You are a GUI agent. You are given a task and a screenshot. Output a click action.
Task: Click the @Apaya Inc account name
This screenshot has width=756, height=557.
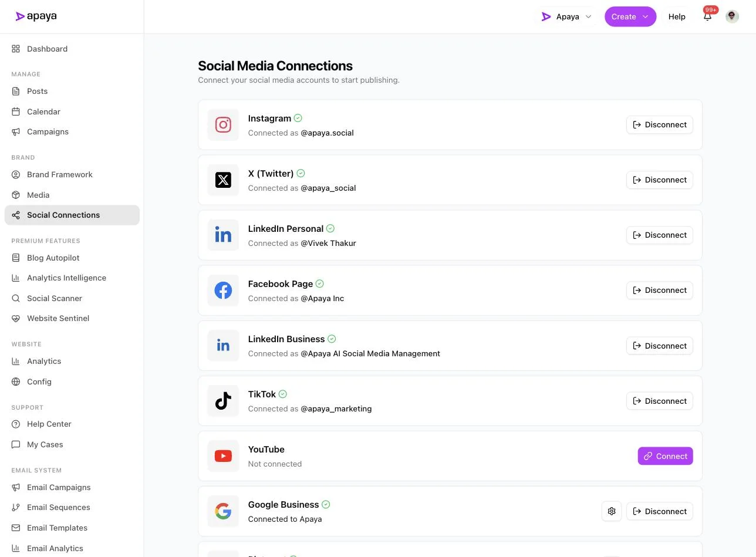(x=322, y=298)
